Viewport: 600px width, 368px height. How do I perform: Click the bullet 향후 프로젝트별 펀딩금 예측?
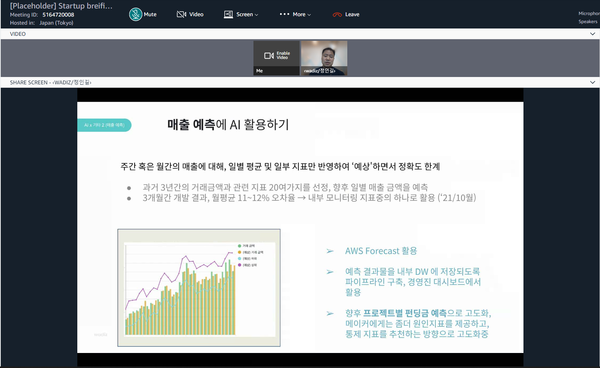pos(418,324)
